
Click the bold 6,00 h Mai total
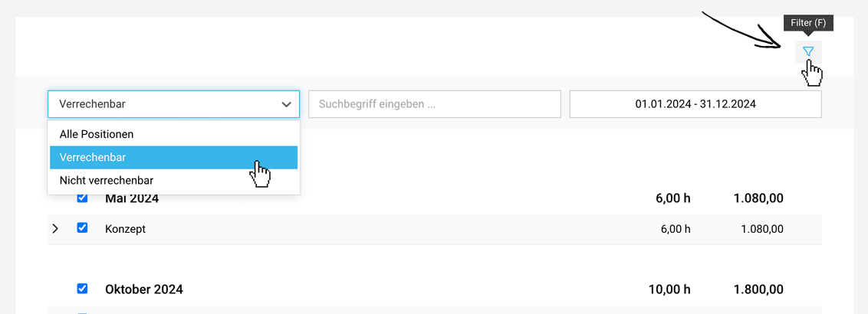click(672, 198)
